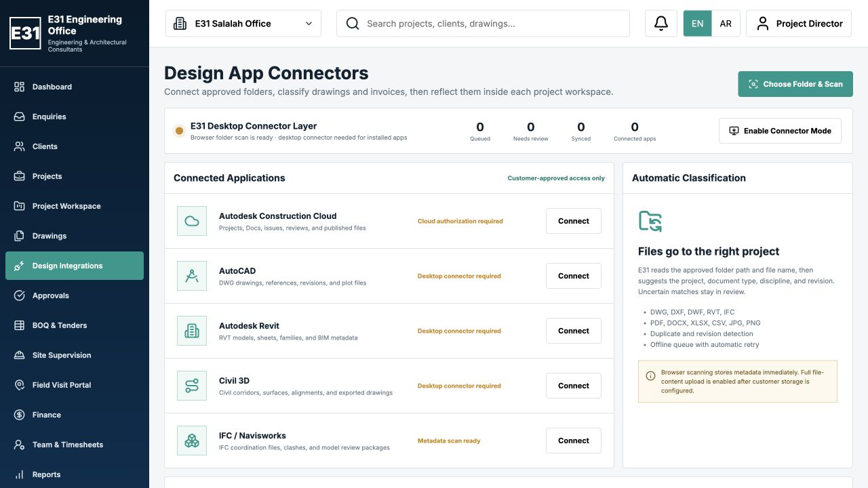This screenshot has width=868, height=488.
Task: Go to BOQ & Tenders
Action: [x=75, y=325]
